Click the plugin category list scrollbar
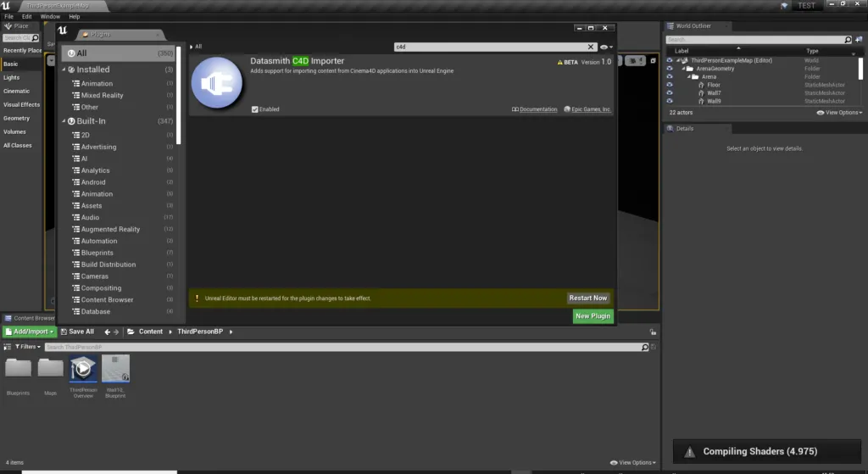This screenshot has height=474, width=868. [178, 95]
